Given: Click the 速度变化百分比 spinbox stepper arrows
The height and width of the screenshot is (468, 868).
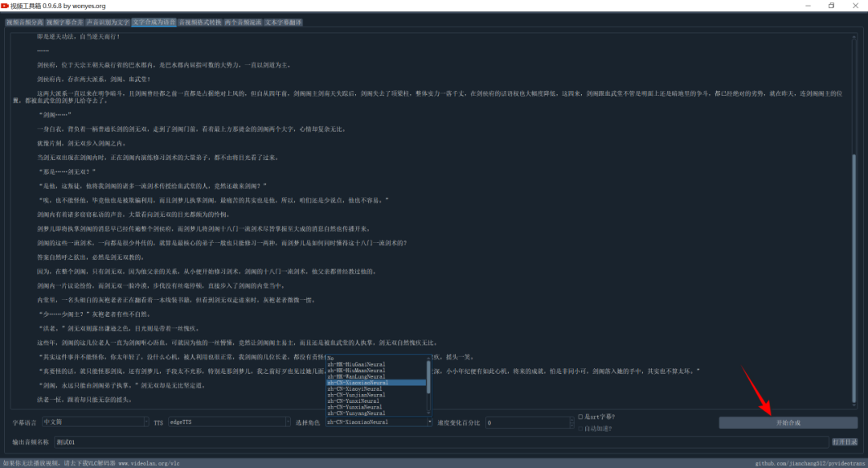Looking at the screenshot, I should coord(572,422).
